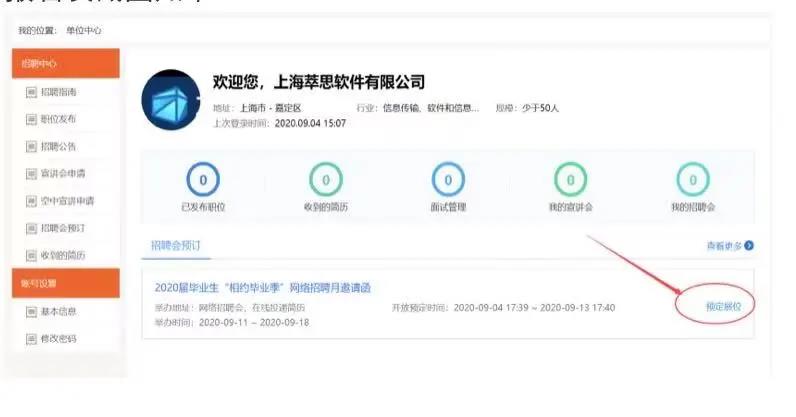Click the icon beside 空中宣讲申请
Screen dimensions: 796x417
tap(32, 201)
